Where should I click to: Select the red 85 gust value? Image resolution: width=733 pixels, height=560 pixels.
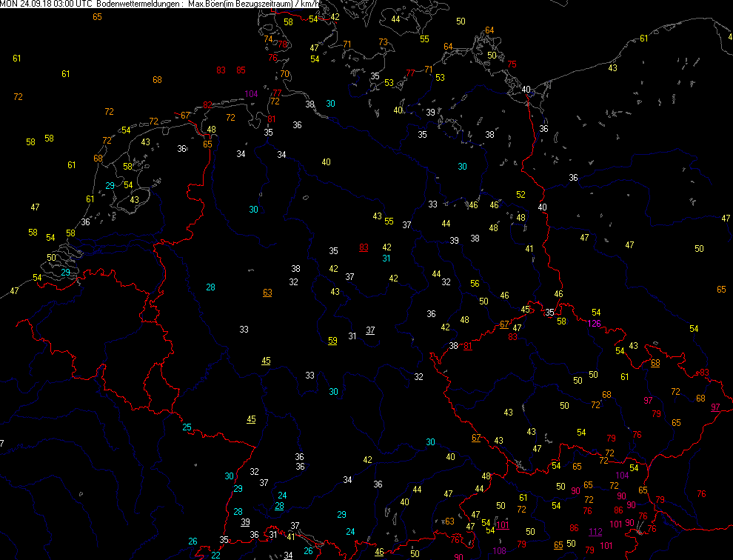coord(241,70)
